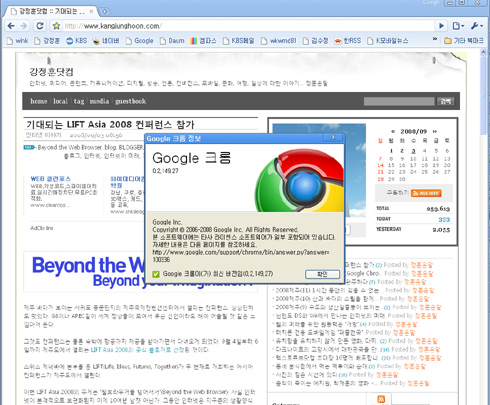This screenshot has width=490, height=405.
Task: Click the home menu item
Action: click(39, 101)
